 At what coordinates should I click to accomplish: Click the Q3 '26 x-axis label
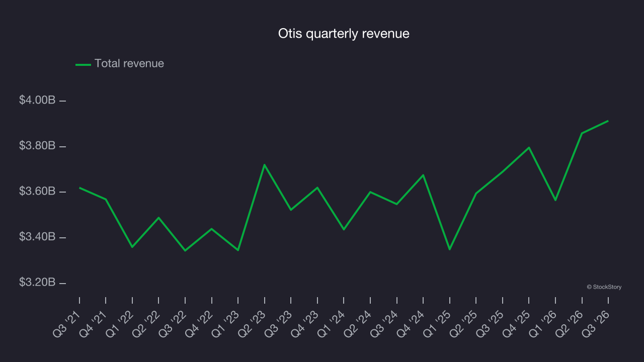click(595, 323)
